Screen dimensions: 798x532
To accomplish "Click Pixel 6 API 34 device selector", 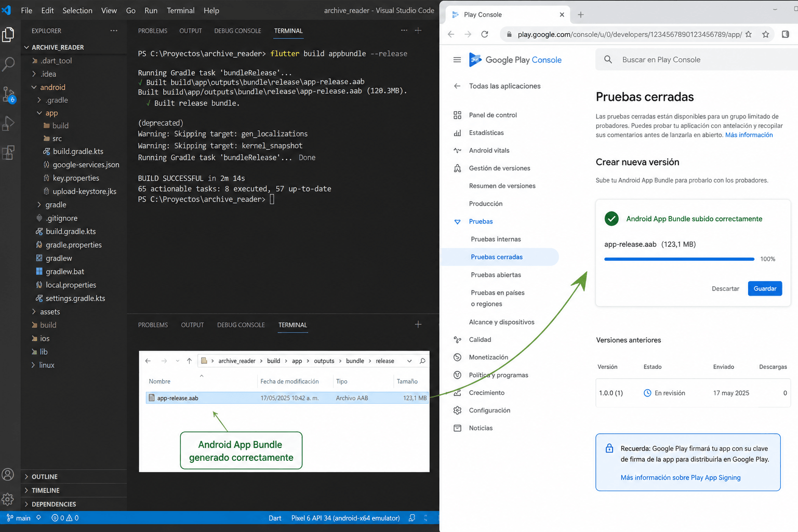I will [345, 518].
